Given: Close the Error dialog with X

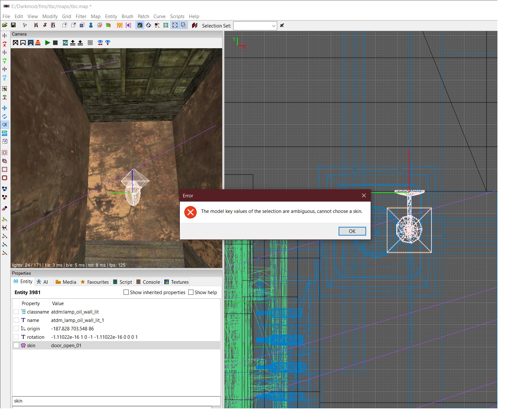Looking at the screenshot, I should [364, 195].
